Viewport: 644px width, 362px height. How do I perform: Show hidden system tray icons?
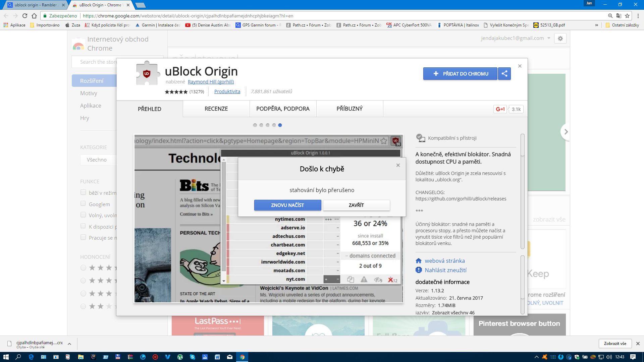point(536,357)
